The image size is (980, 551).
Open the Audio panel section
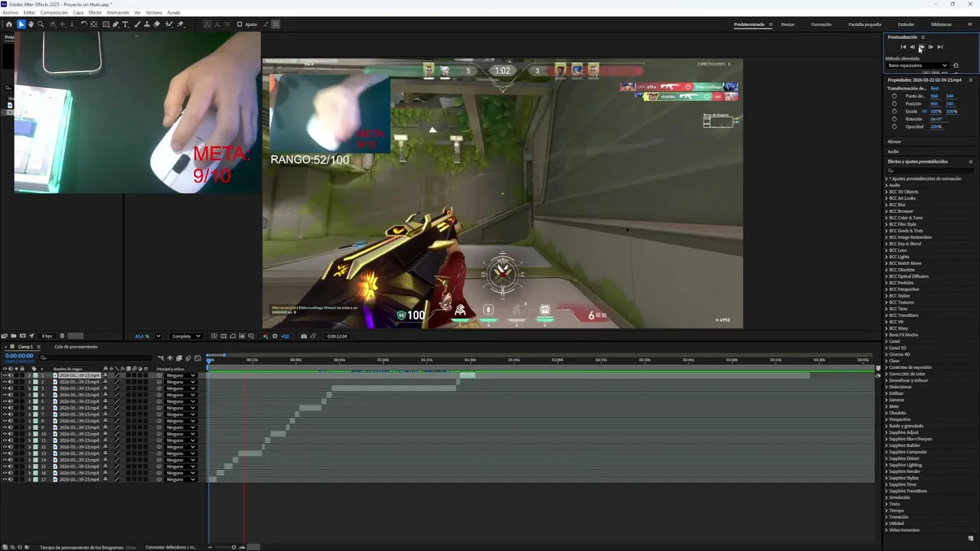[x=893, y=152]
